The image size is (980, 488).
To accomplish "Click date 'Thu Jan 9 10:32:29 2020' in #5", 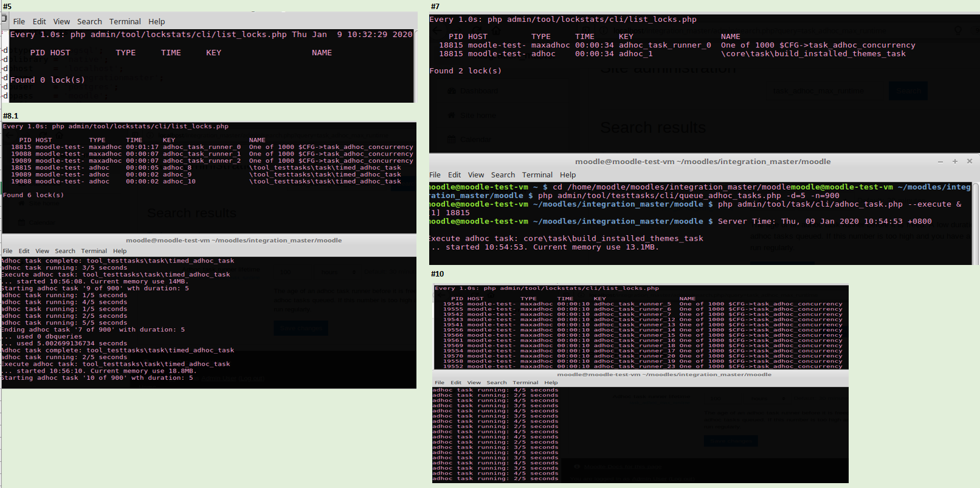I will click(352, 35).
